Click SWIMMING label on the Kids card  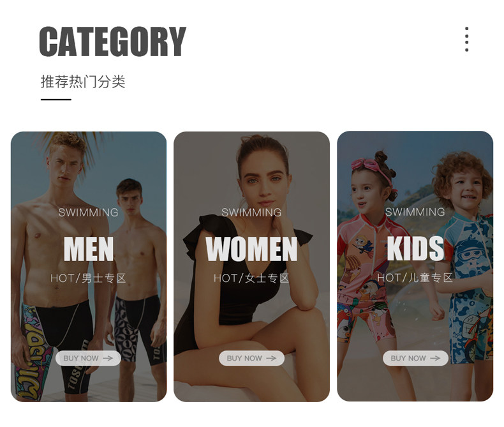pyautogui.click(x=415, y=212)
